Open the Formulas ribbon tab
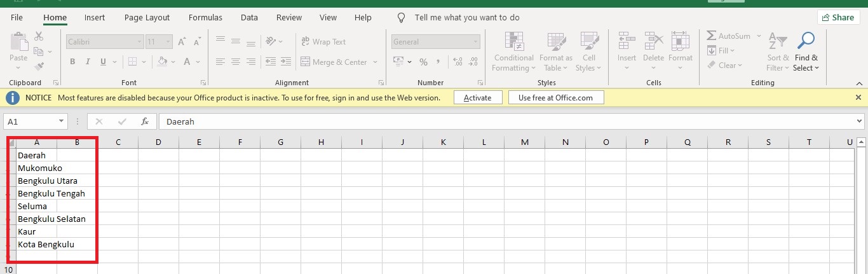Screen dimensions: 868x274 pos(205,18)
